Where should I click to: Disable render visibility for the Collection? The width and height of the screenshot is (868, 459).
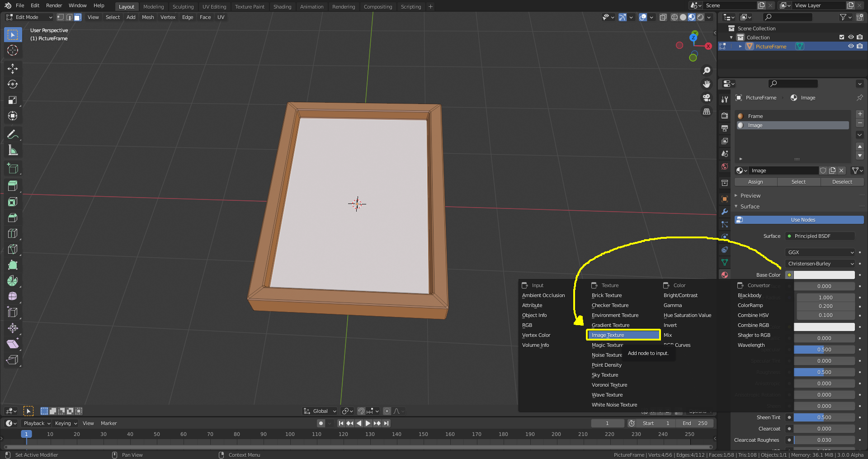pos(860,37)
